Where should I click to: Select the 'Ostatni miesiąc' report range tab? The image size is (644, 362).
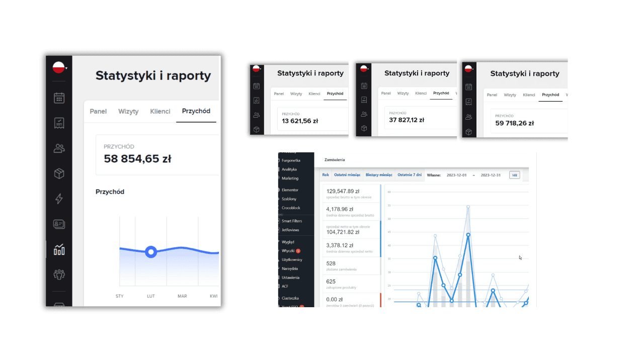(x=347, y=175)
